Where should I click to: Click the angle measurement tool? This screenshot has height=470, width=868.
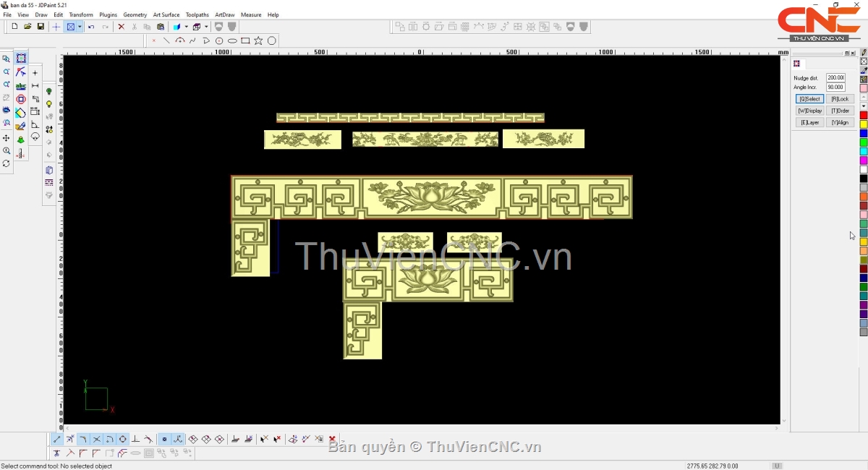[x=35, y=125]
